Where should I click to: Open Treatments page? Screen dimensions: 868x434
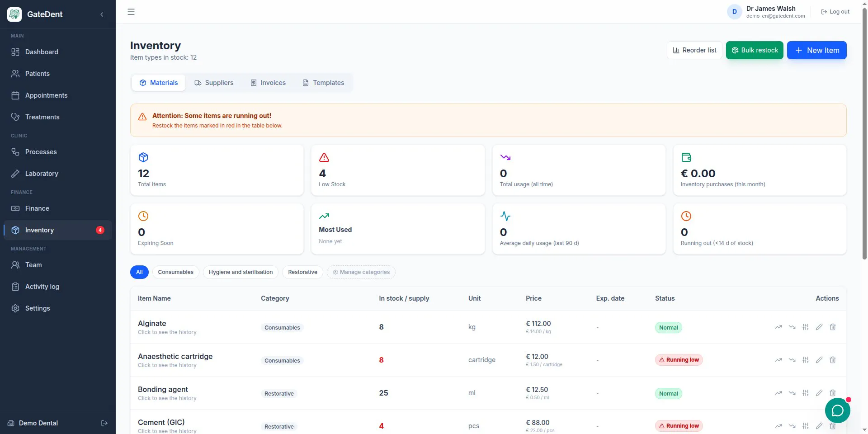click(x=57, y=117)
